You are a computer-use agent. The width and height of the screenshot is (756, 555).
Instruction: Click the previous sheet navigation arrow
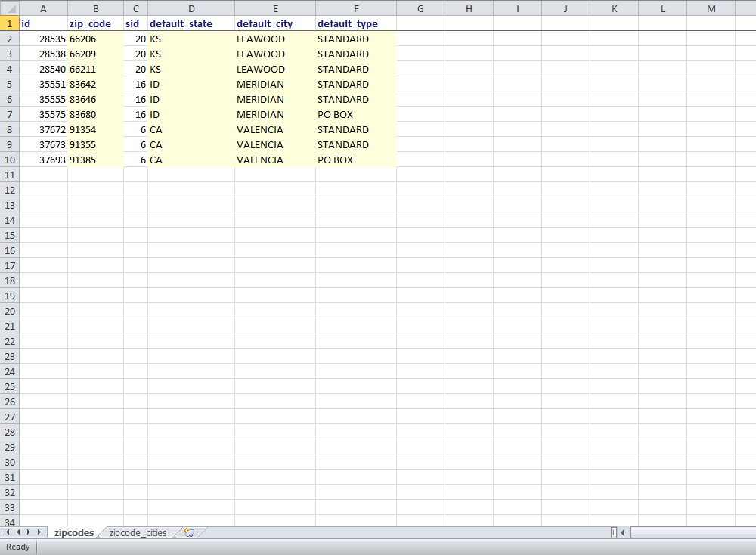click(x=18, y=533)
